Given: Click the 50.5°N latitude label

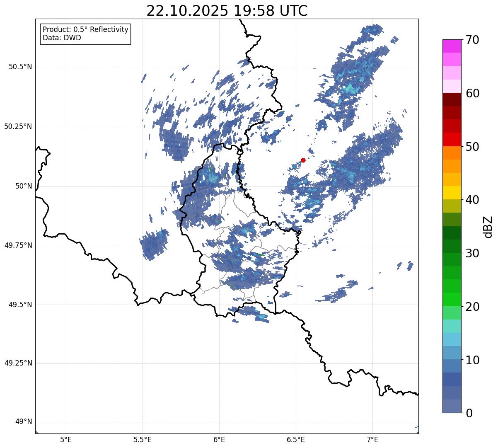Looking at the screenshot, I should click(x=20, y=67).
